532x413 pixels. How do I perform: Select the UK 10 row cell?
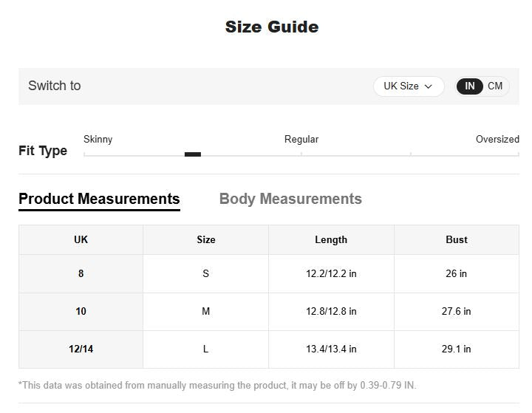click(x=81, y=311)
